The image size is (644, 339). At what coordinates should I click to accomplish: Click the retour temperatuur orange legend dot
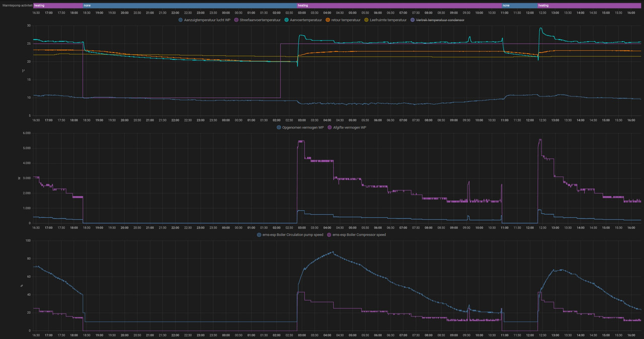(x=327, y=20)
